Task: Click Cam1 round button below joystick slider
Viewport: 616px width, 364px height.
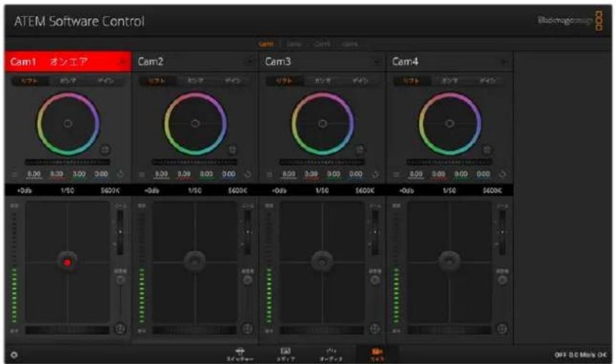Action: point(120,328)
